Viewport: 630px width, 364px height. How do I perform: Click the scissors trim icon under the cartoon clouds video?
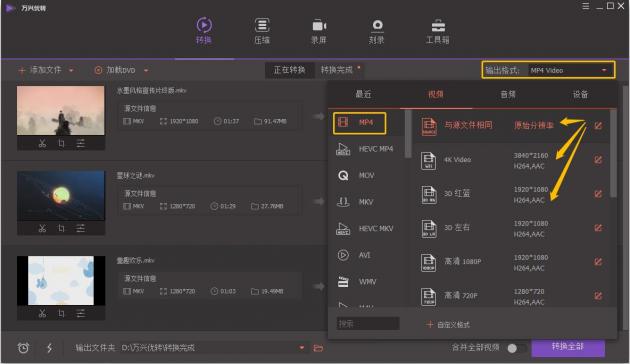[42, 313]
